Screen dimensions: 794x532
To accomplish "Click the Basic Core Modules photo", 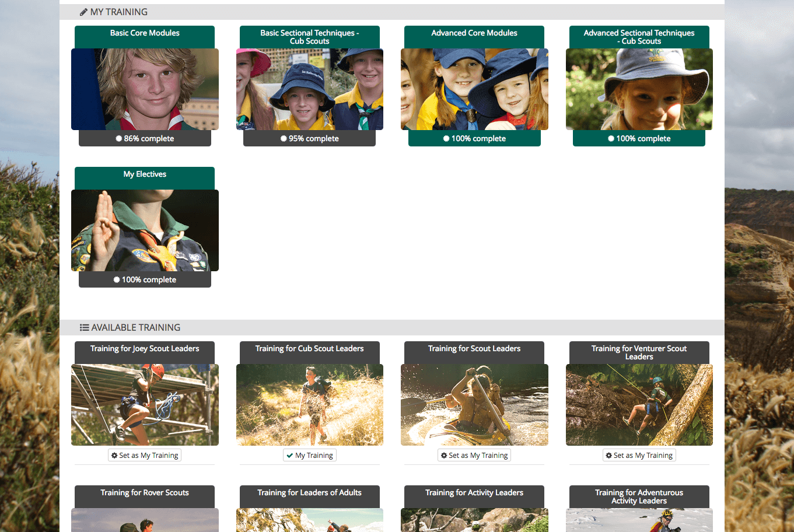I will 145,89.
